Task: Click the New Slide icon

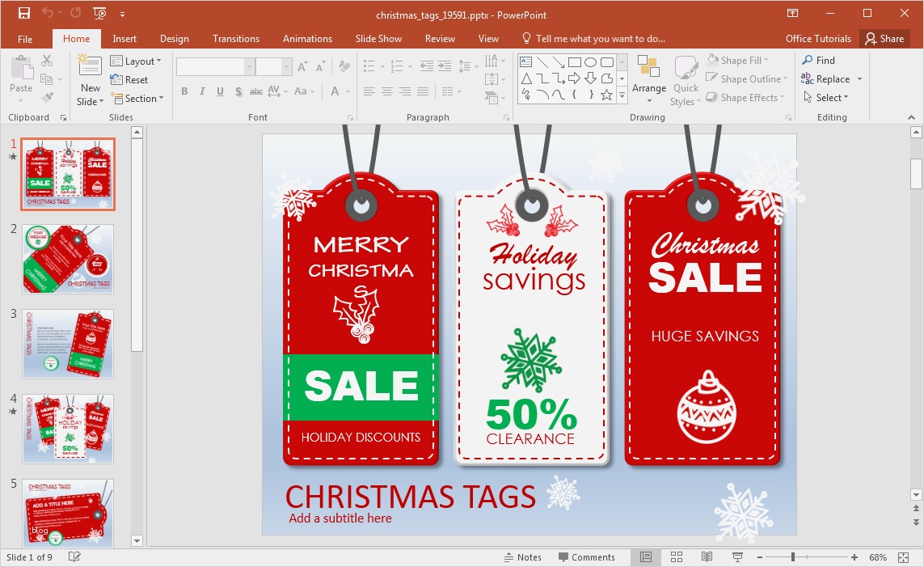Action: click(90, 66)
